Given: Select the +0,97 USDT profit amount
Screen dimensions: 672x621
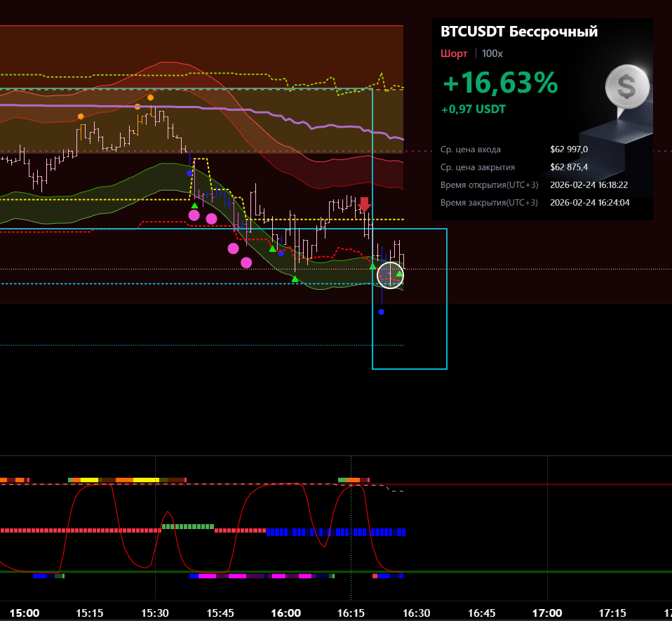Looking at the screenshot, I should (x=473, y=109).
